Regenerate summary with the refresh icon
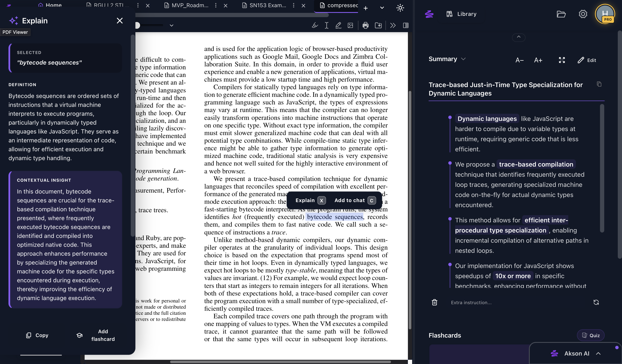The image size is (622, 364). coord(596,302)
